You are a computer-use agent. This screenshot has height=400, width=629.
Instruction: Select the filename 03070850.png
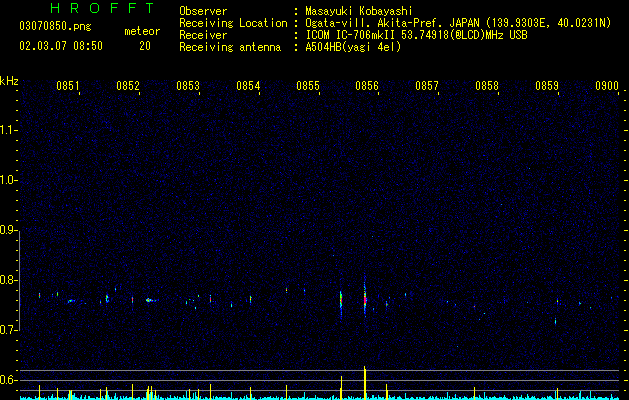(55, 26)
